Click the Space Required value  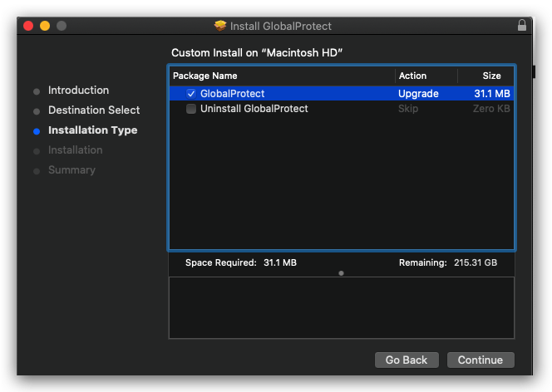pos(280,262)
